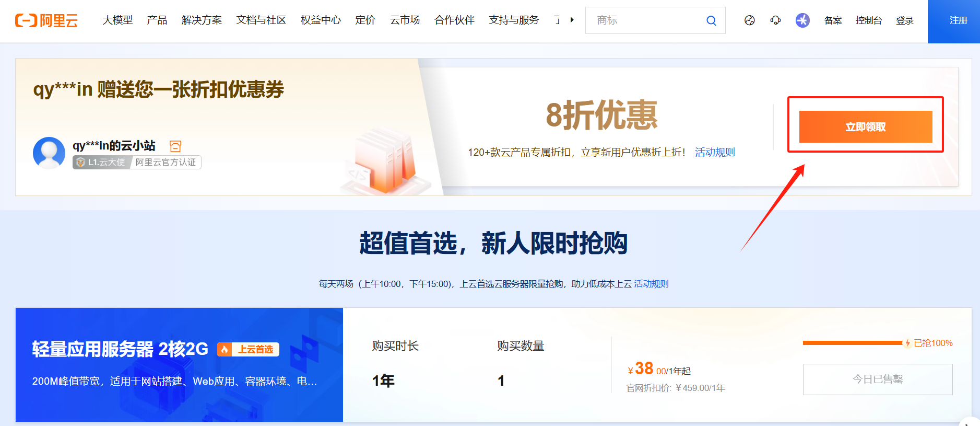Open the 产品 menu
Screen dimensions: 980x426
(157, 20)
